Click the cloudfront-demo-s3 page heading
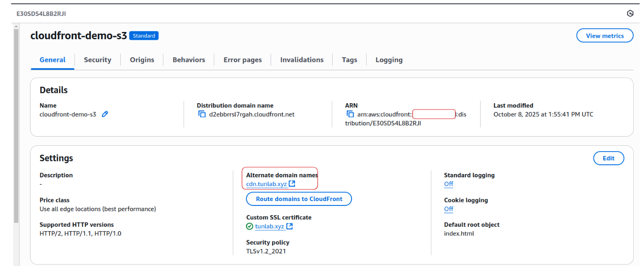 pyautogui.click(x=79, y=35)
